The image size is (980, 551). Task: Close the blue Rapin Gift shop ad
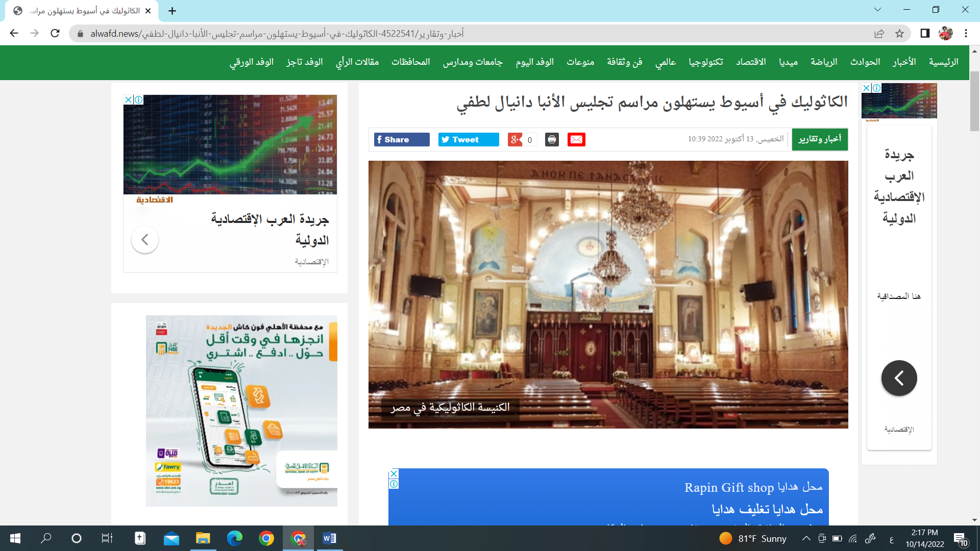click(x=394, y=474)
